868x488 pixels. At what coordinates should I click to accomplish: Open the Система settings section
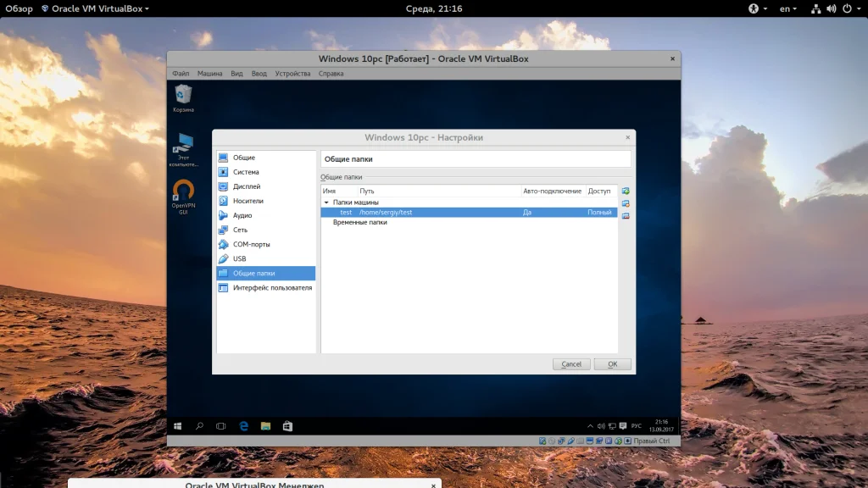[x=246, y=172]
